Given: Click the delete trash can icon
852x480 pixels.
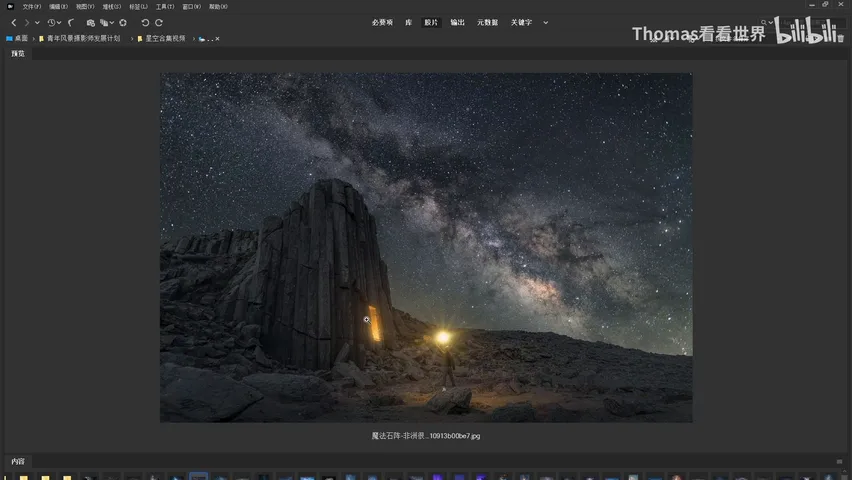Looking at the screenshot, I should coord(841,39).
